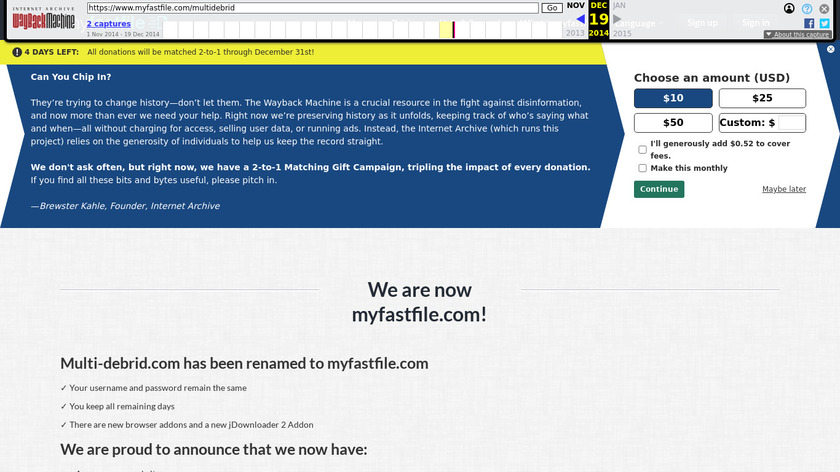This screenshot has height=472, width=840.
Task: Jump to year 2015 in timeline
Action: coord(622,33)
